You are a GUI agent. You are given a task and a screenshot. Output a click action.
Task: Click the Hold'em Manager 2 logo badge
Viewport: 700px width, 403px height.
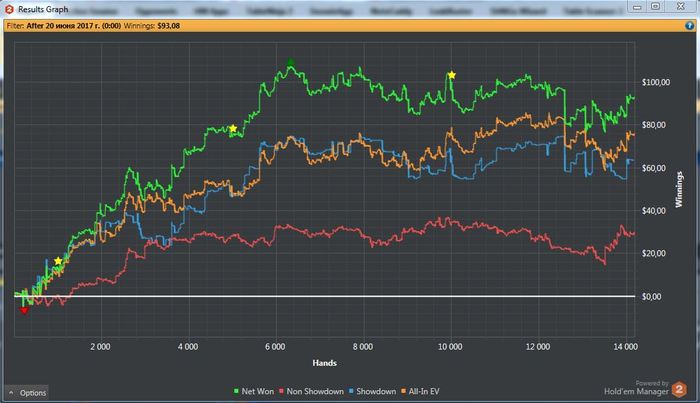coord(679,389)
